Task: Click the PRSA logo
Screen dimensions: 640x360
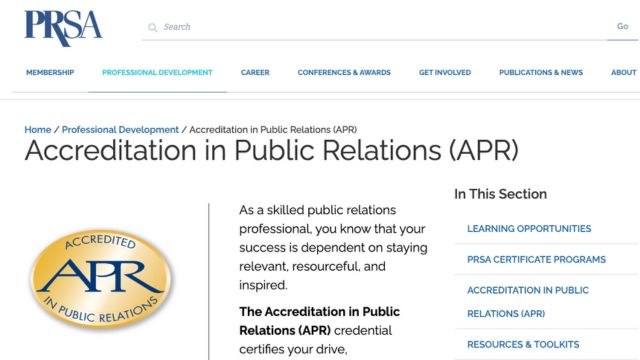Action: pyautogui.click(x=63, y=28)
